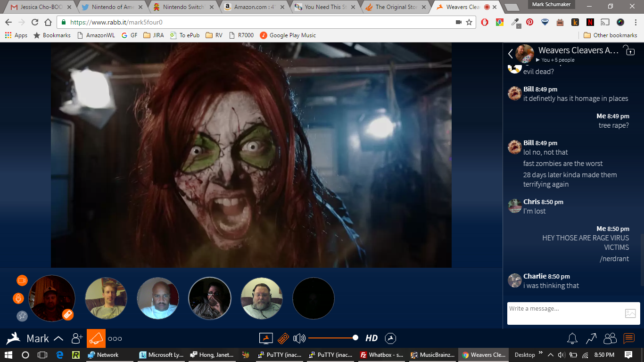Screen dimensions: 644x362
Task: Open the Netflix extension icon
Action: pyautogui.click(x=590, y=22)
